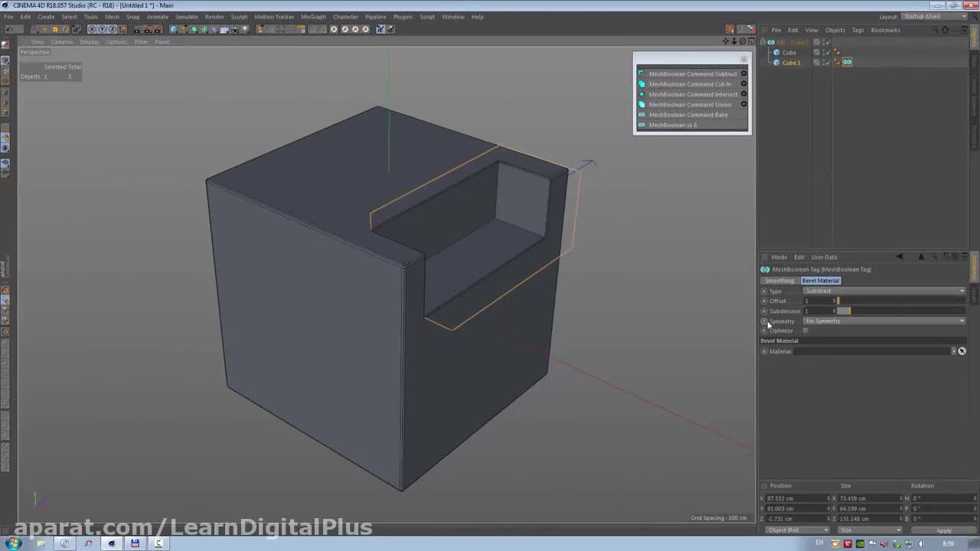Run MeshBoolean Command Cut-In
Image resolution: width=980 pixels, height=551 pixels.
pos(689,84)
